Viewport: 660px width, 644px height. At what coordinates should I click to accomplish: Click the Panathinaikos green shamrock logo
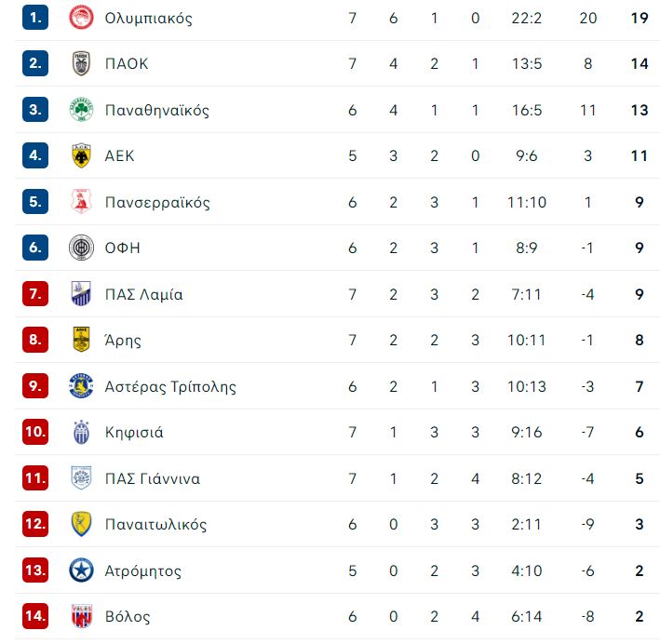81,110
